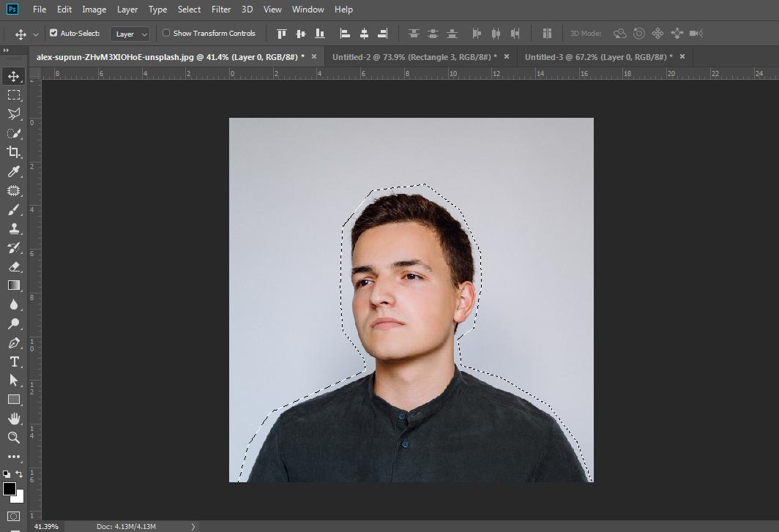Viewport: 779px width, 532px height.
Task: Select the Brush tool
Action: [x=15, y=209]
